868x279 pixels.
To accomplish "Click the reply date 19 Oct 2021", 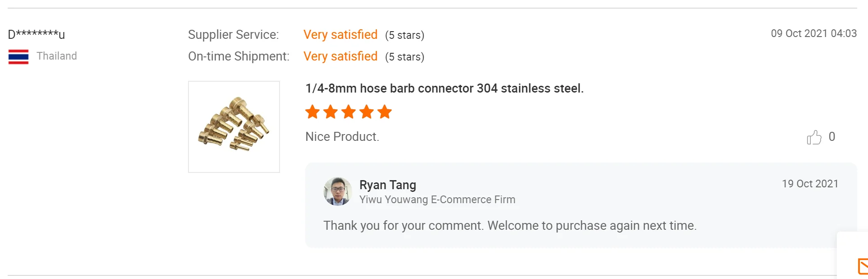I will 810,184.
